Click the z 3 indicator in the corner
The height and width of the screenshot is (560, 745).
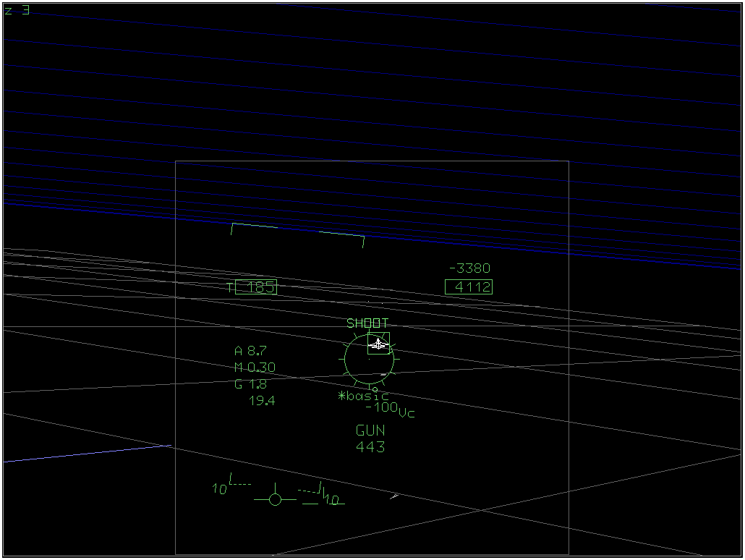point(17,10)
